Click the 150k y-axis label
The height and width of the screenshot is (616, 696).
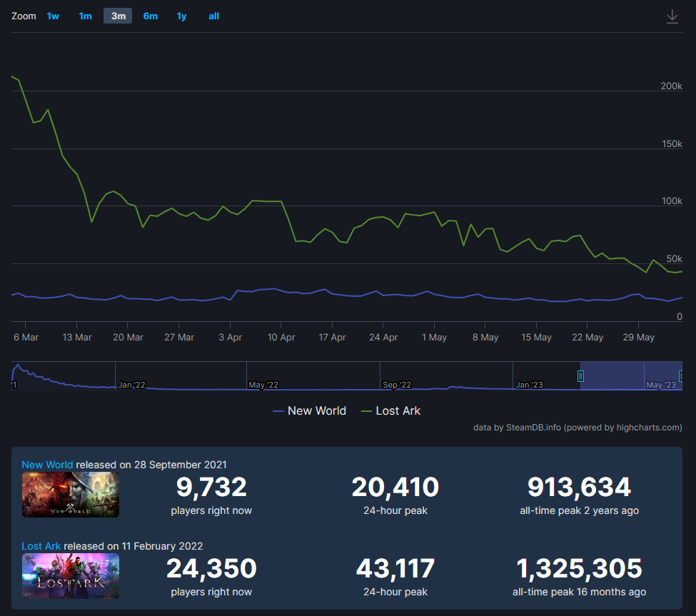coord(672,143)
